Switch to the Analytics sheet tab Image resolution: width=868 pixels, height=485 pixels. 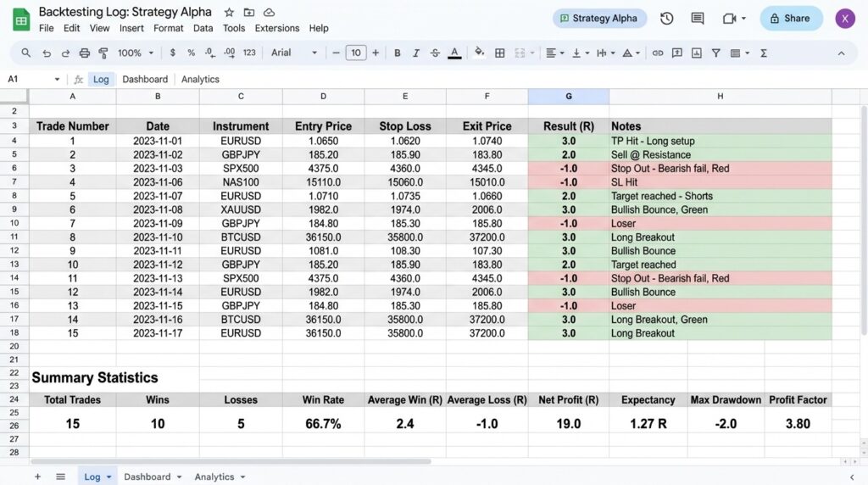[x=214, y=477]
